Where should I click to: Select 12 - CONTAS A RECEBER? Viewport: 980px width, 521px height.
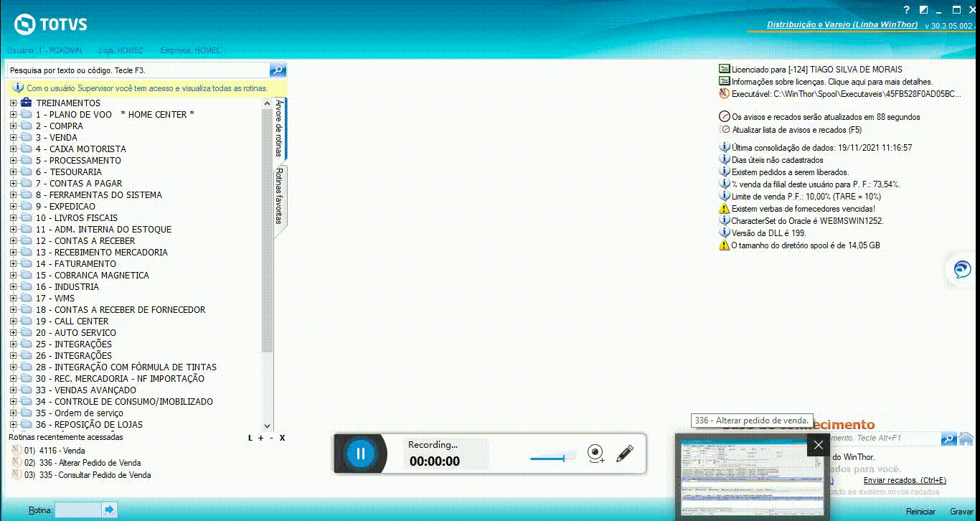pos(85,241)
